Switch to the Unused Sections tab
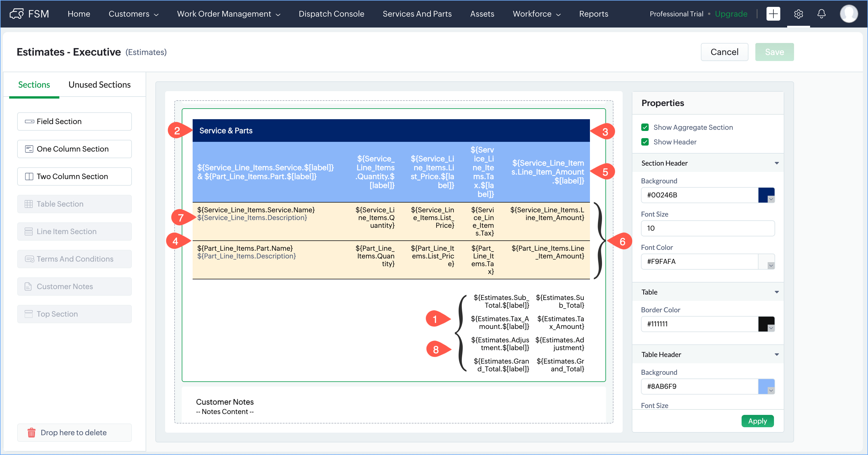The image size is (868, 455). [x=99, y=85]
